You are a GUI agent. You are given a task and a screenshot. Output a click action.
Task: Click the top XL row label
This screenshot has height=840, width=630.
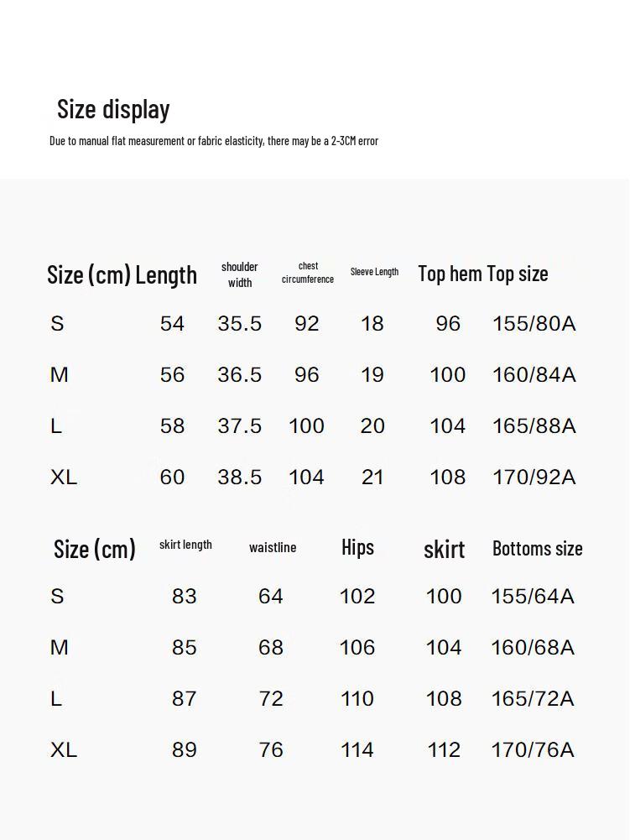click(64, 477)
